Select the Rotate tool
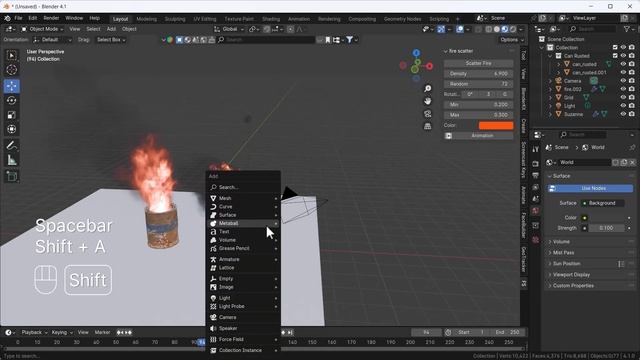 coord(11,100)
